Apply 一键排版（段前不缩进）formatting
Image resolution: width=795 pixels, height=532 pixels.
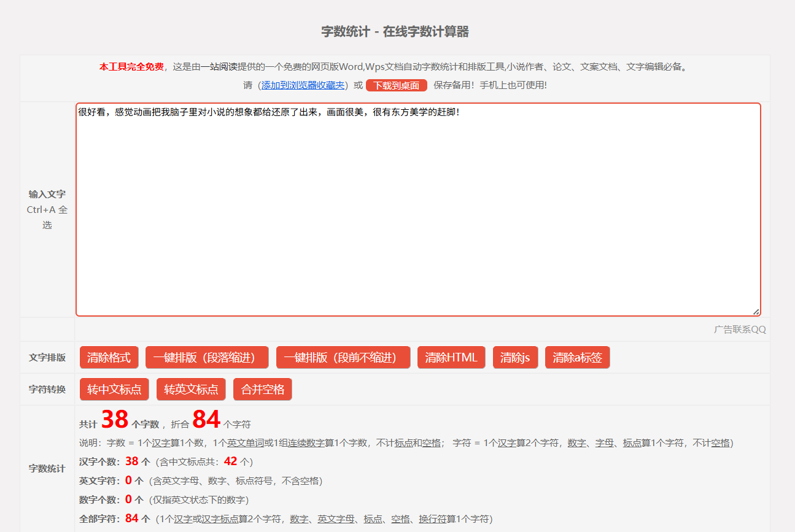tap(343, 357)
